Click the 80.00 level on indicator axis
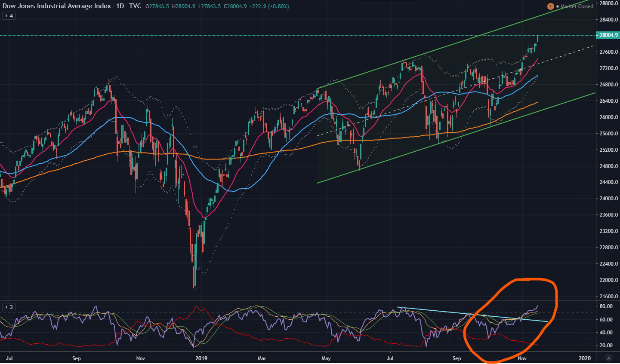The image size is (620, 364). (x=606, y=306)
